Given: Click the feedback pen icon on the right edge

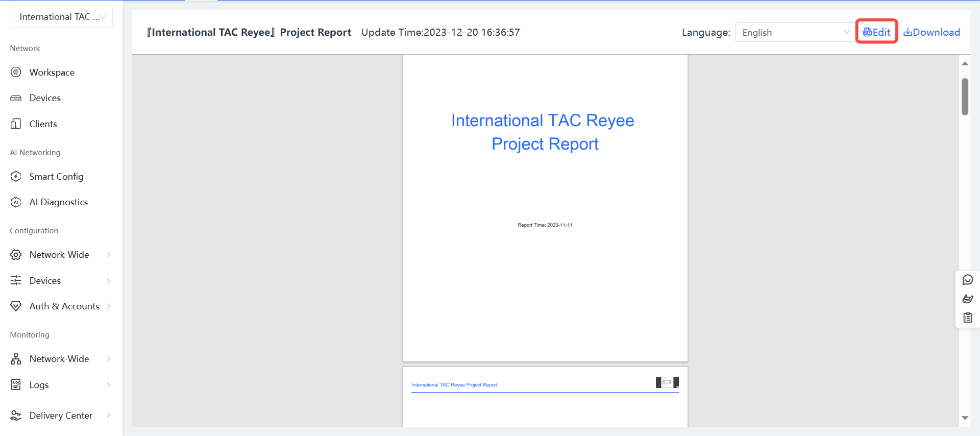Looking at the screenshot, I should click(967, 299).
